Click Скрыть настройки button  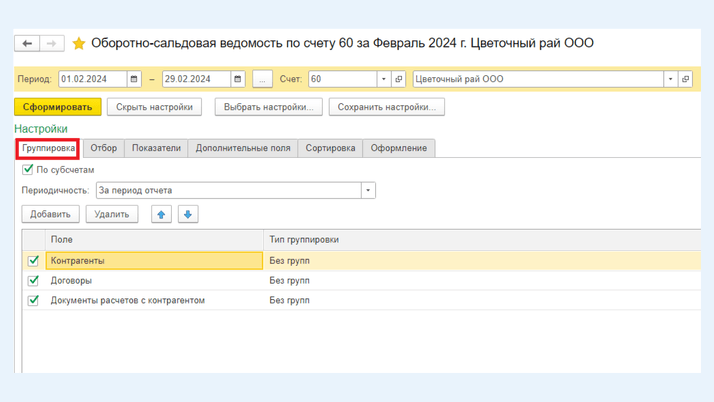(x=154, y=107)
